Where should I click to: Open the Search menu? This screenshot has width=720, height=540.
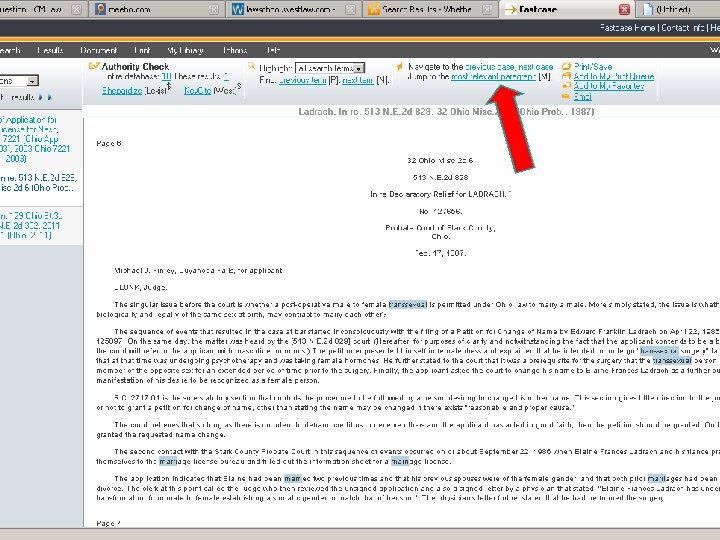(9, 50)
